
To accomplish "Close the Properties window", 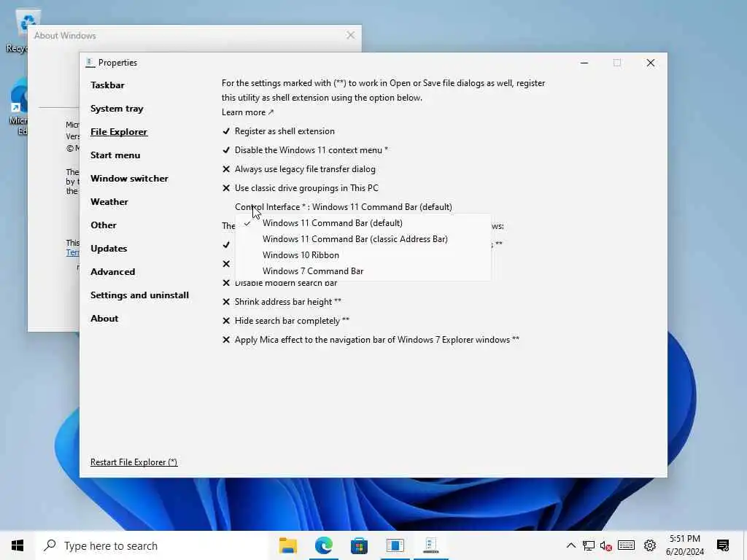I will 650,63.
